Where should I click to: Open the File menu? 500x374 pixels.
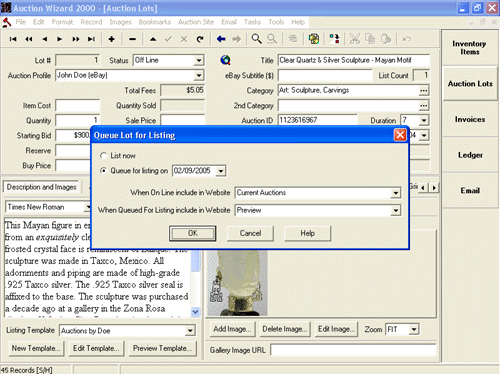click(x=21, y=22)
